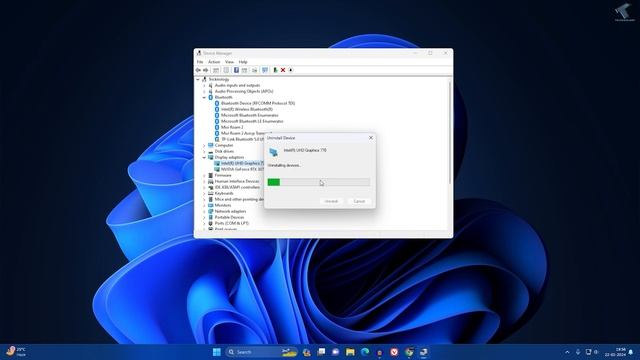Collapse the Bluetooth category
This screenshot has width=640, height=360.
(204, 98)
